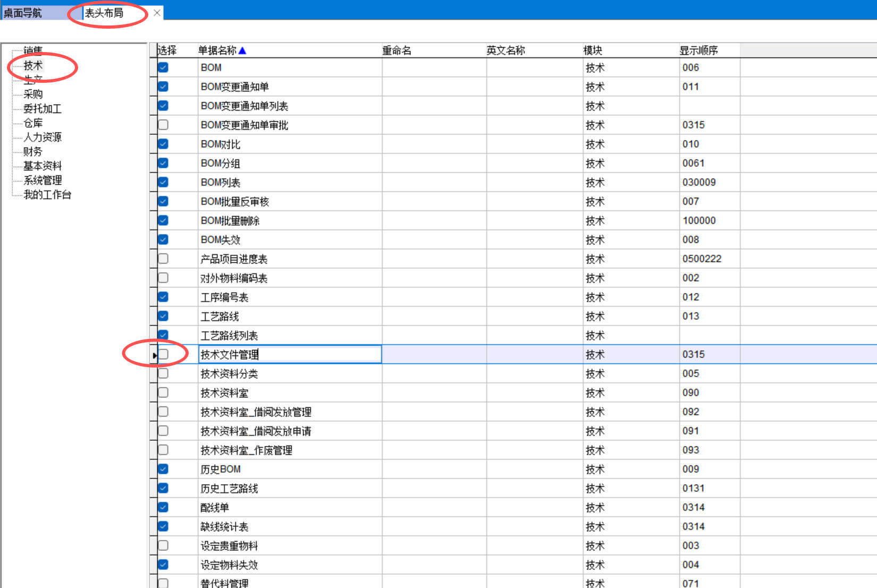Screen dimensions: 877x588
Task: Uncheck the BOM row checkbox
Action: (163, 67)
